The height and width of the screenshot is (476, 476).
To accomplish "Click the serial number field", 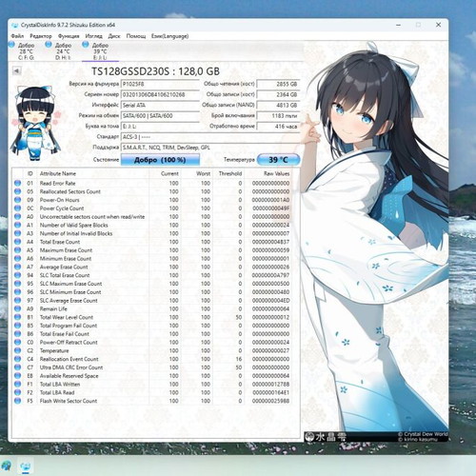I will pyautogui.click(x=160, y=94).
